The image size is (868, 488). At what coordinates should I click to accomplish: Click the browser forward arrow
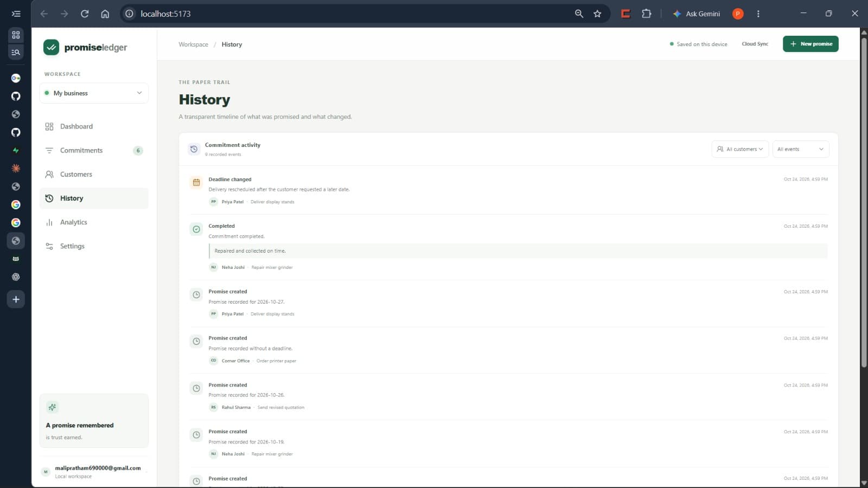point(65,14)
